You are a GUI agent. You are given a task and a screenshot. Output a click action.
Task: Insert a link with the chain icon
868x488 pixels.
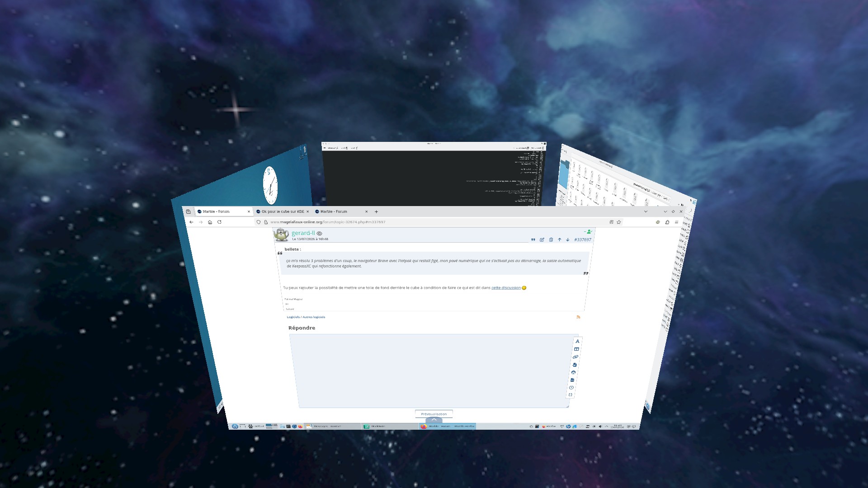576,357
